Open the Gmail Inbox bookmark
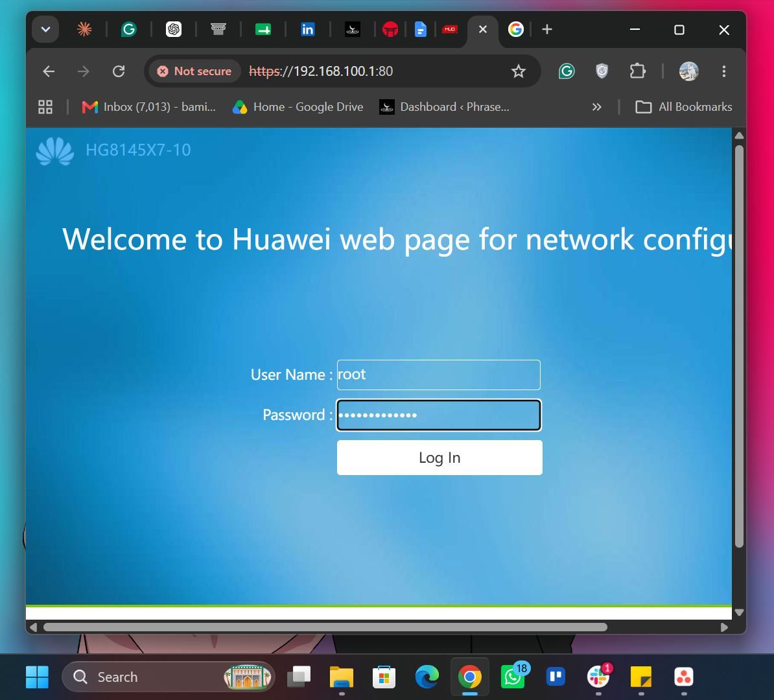Image resolution: width=774 pixels, height=700 pixels. point(148,107)
